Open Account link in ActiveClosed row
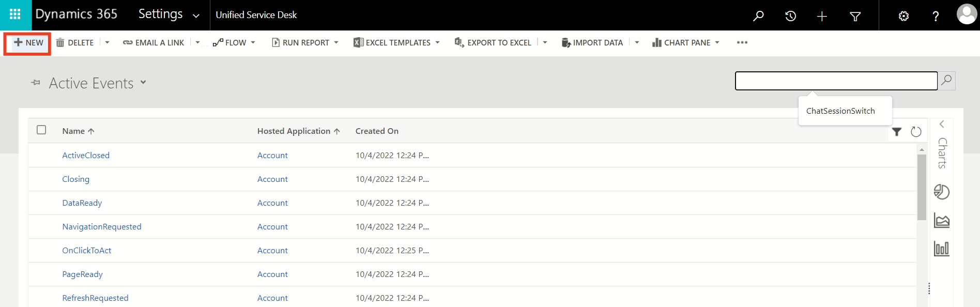 click(272, 156)
